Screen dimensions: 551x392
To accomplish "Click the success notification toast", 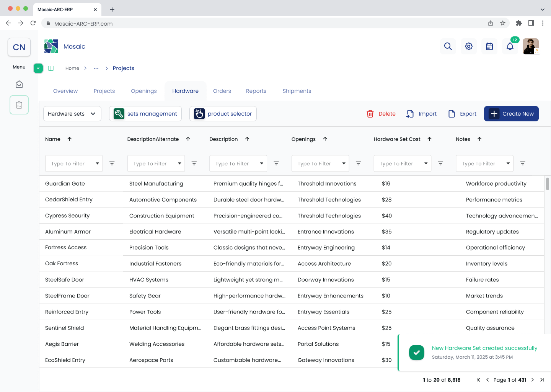I will [x=475, y=353].
